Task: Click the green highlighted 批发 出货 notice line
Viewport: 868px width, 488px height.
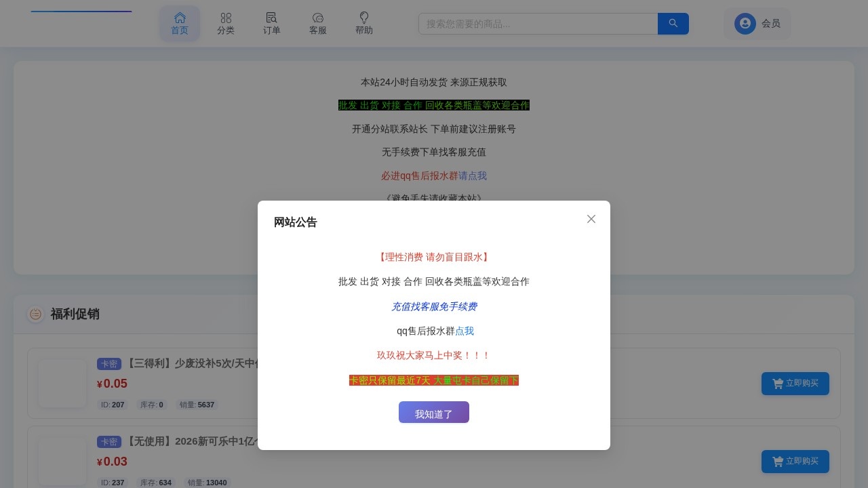Action: (434, 105)
